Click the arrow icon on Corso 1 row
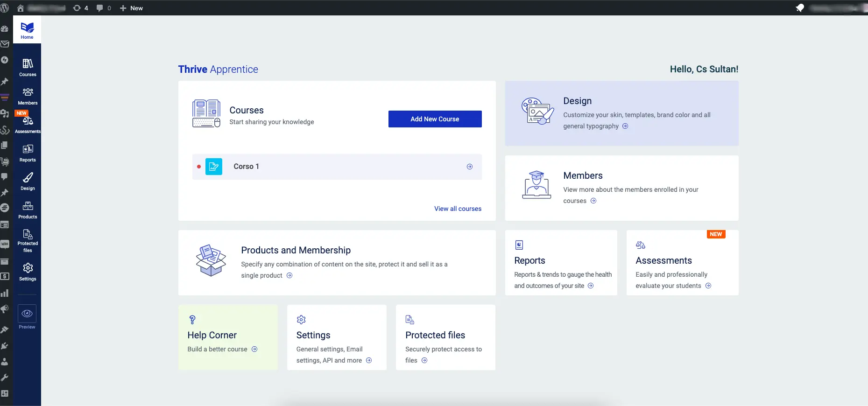Viewport: 868px width, 406px height. [470, 167]
